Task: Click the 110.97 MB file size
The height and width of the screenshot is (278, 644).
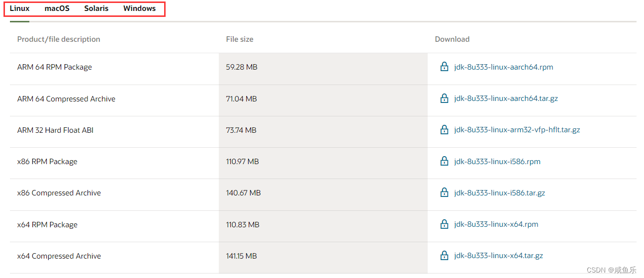Action: [x=242, y=161]
